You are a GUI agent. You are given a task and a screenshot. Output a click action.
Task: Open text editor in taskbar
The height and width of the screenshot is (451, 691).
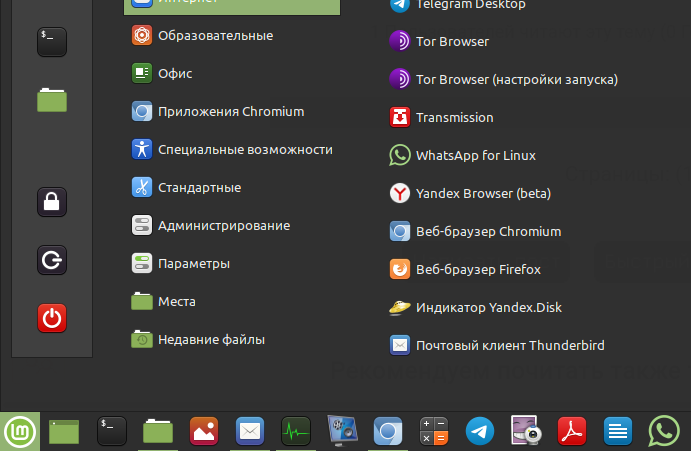point(618,431)
